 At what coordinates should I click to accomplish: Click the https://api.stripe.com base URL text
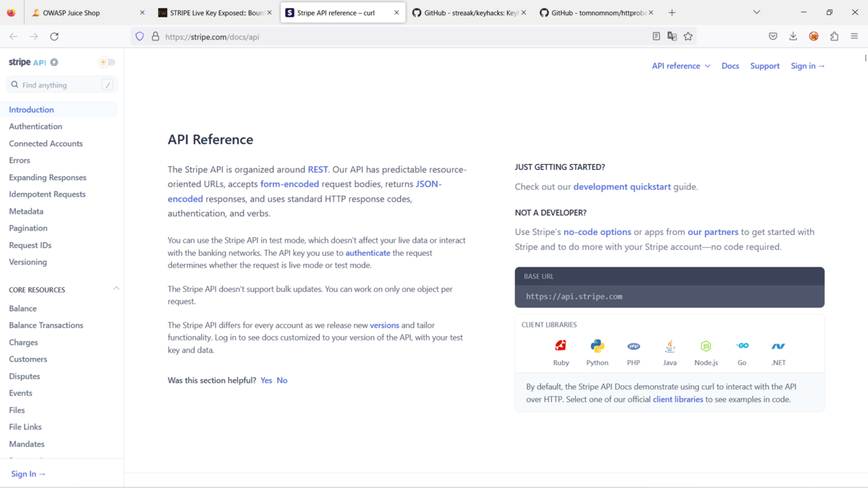pos(574,296)
